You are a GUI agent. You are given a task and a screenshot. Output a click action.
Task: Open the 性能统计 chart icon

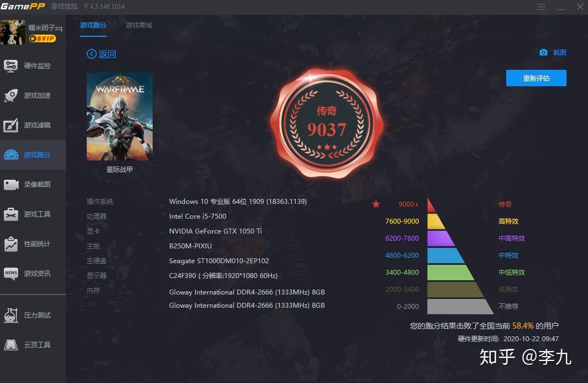[x=11, y=244]
